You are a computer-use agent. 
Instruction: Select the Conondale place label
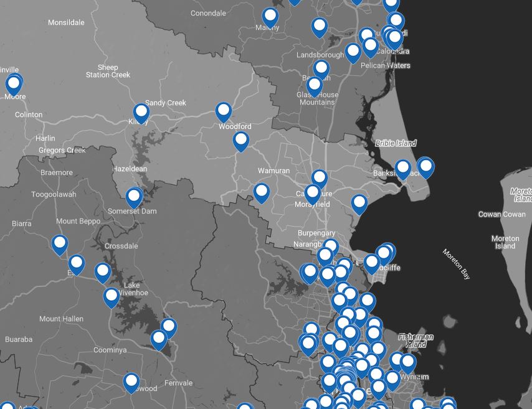pyautogui.click(x=208, y=13)
